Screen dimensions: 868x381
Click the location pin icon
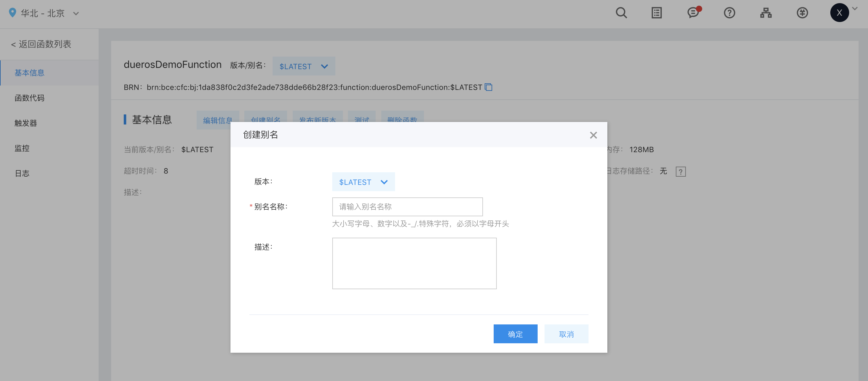(x=12, y=13)
